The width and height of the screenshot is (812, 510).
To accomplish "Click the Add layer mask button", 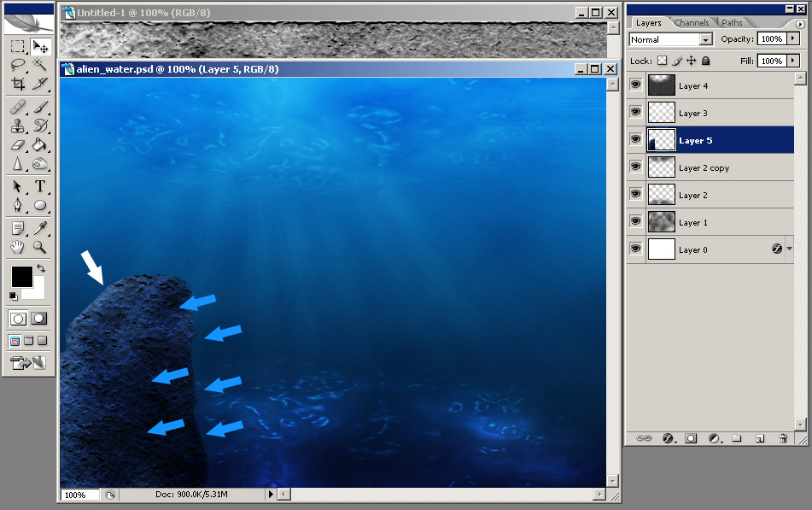I will tap(691, 438).
